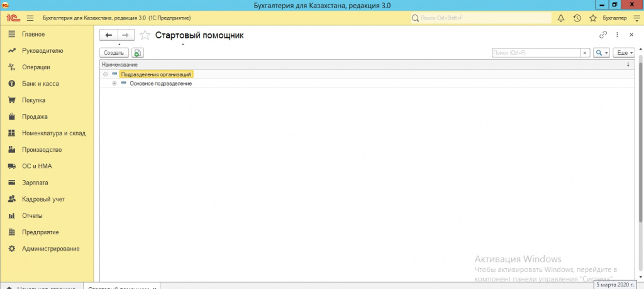Click the Администрирование gear icon
The width and height of the screenshot is (644, 289).
(12, 249)
